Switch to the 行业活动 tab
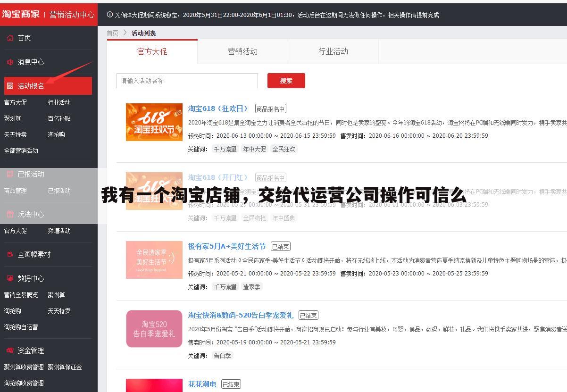Screen dimensions: 567x392 click(x=333, y=51)
